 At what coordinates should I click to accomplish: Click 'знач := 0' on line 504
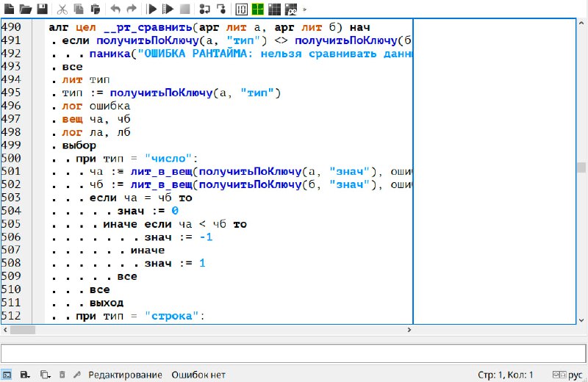tap(148, 211)
